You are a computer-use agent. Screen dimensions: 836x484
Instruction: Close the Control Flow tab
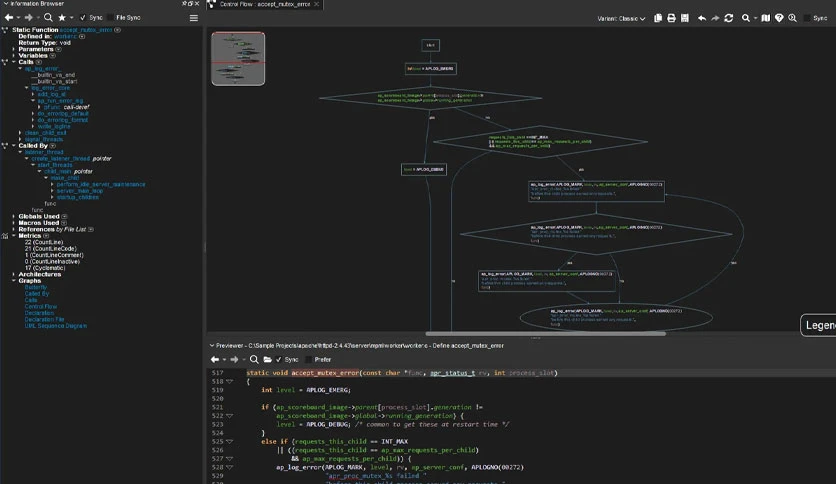316,4
